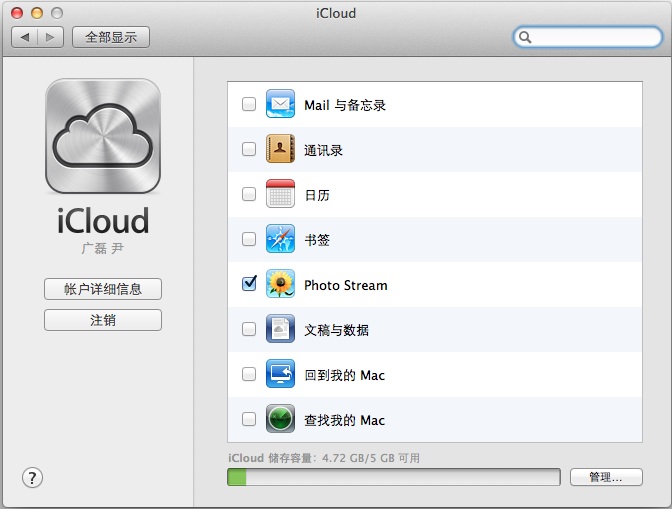Viewport: 672px width, 509px height.
Task: Click the 管理... manage storage button
Action: point(606,477)
